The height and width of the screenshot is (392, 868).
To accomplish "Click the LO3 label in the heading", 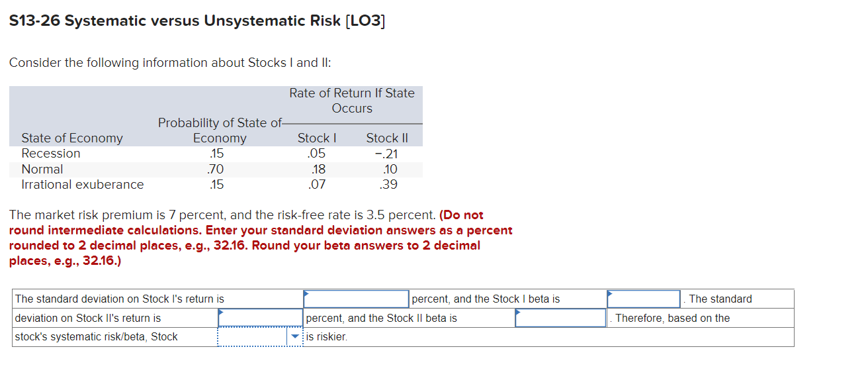I will tap(368, 20).
